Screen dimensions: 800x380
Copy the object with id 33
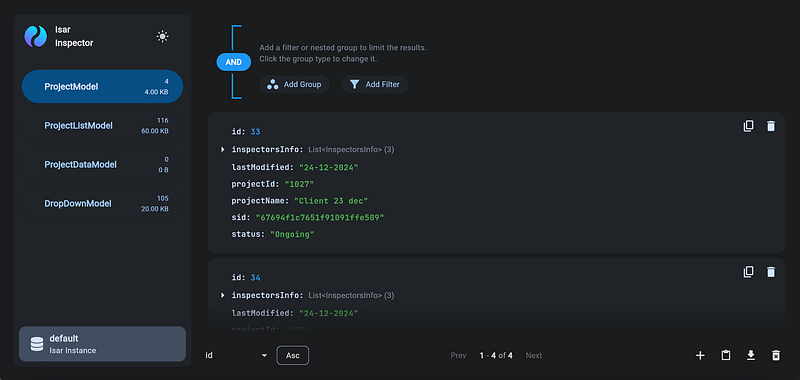click(x=748, y=126)
